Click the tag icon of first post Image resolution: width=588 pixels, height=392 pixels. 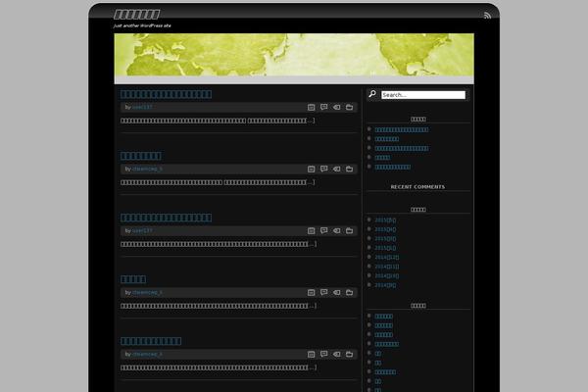337,107
